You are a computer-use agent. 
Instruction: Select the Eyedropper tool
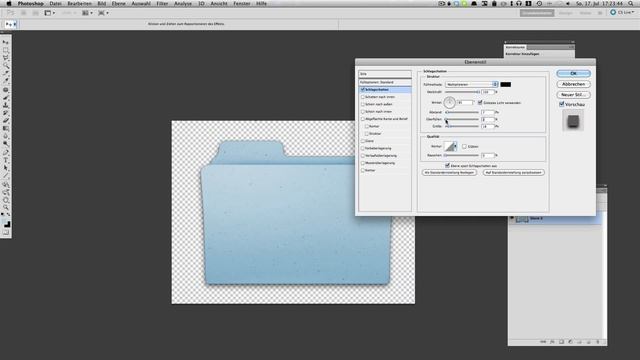click(x=6, y=81)
